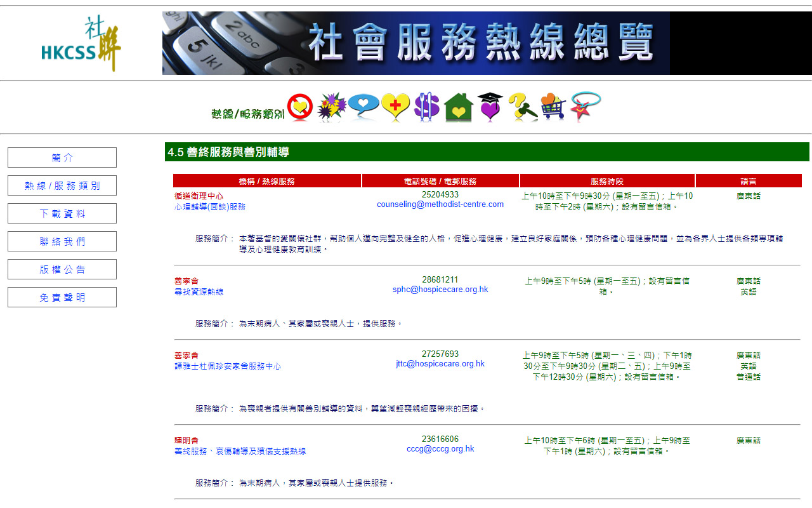
Task: Open the dollar sign with cutlery category icon
Action: click(x=426, y=107)
